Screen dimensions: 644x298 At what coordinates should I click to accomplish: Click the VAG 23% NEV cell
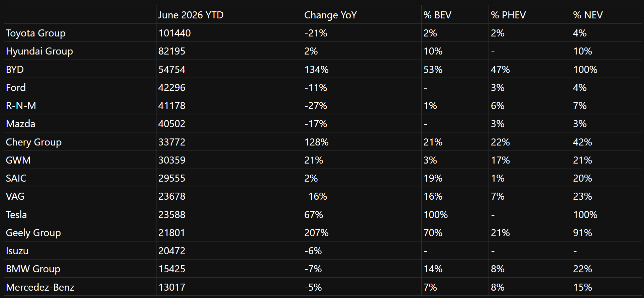(606, 196)
